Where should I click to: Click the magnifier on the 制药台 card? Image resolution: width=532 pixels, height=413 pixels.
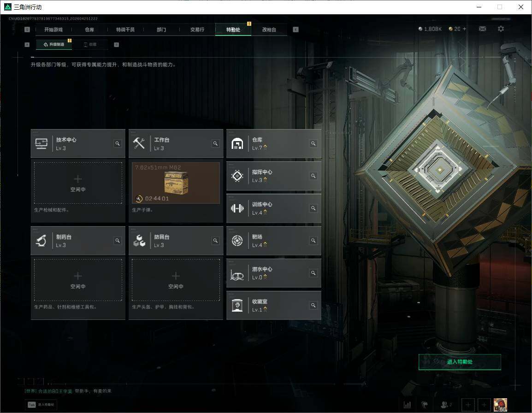[x=118, y=241]
